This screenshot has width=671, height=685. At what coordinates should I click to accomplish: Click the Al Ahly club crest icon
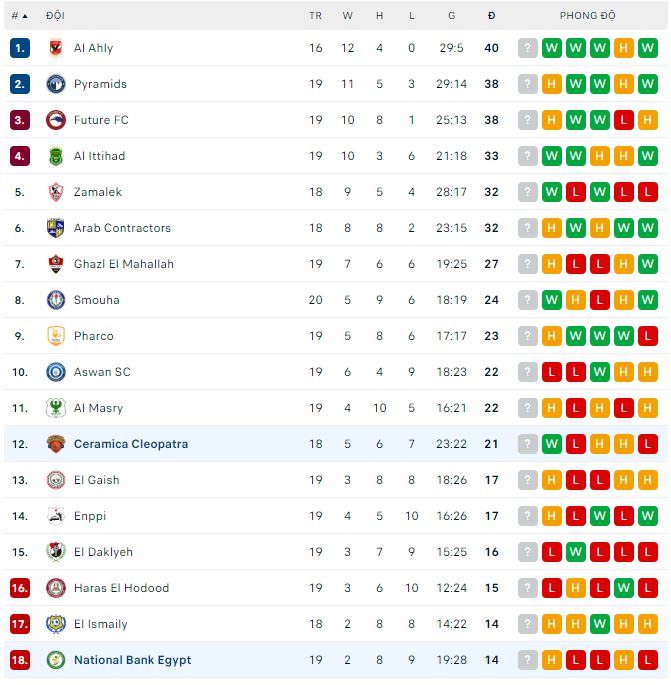point(56,48)
